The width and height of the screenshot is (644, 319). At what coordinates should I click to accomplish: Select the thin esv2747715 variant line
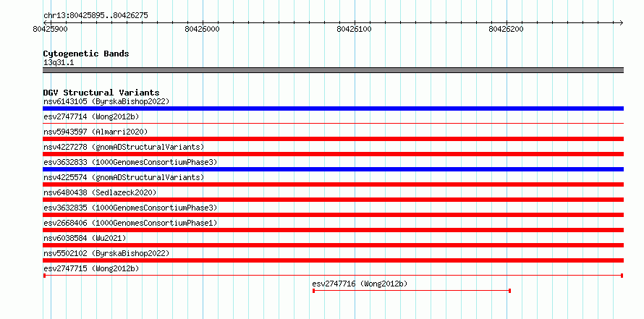tap(333, 275)
